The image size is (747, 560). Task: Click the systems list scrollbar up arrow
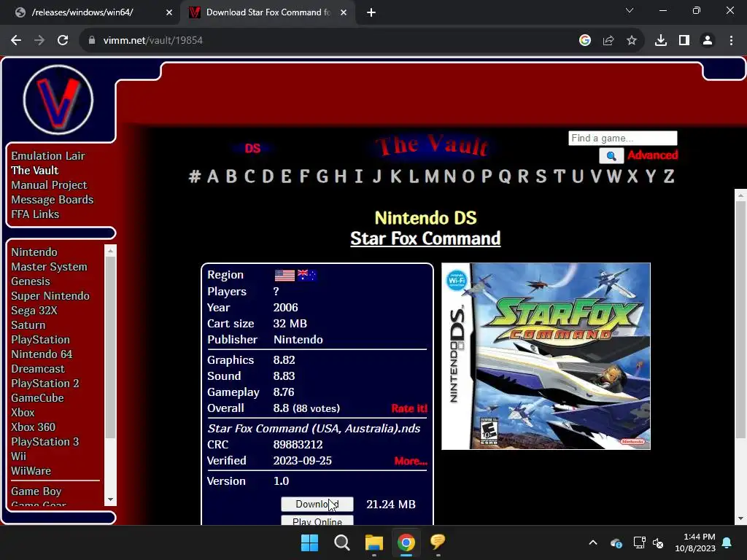(x=111, y=251)
